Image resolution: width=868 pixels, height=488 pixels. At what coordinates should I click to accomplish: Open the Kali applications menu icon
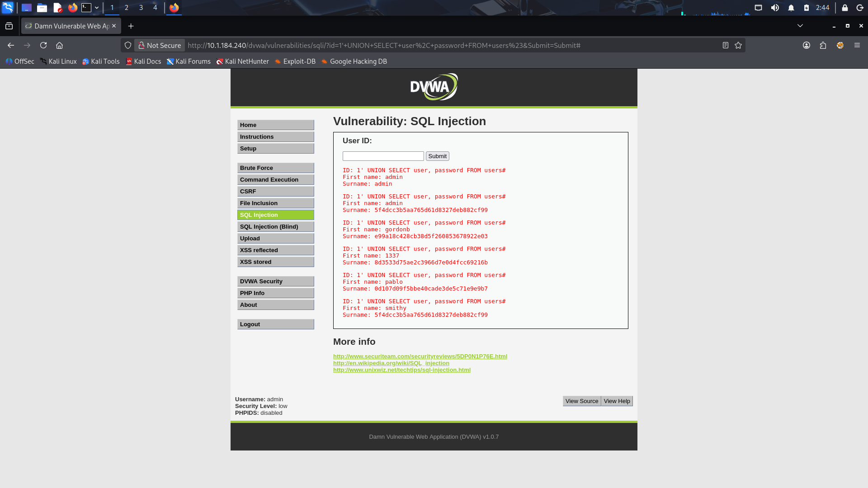click(x=8, y=8)
